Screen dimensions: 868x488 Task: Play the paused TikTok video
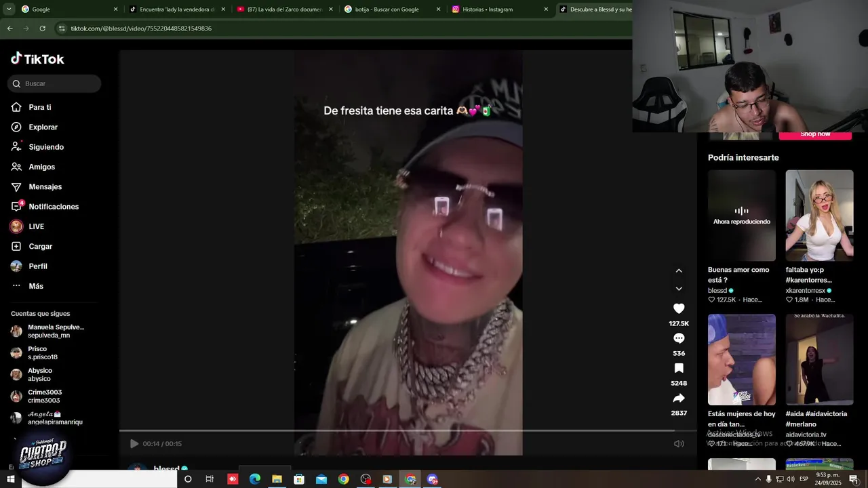click(x=134, y=444)
